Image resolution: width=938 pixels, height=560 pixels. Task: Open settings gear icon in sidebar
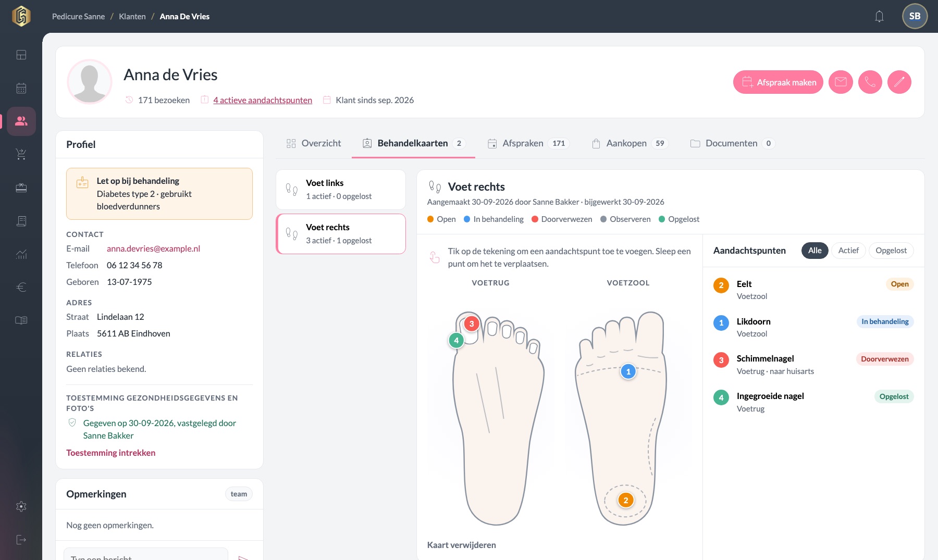[x=21, y=506]
